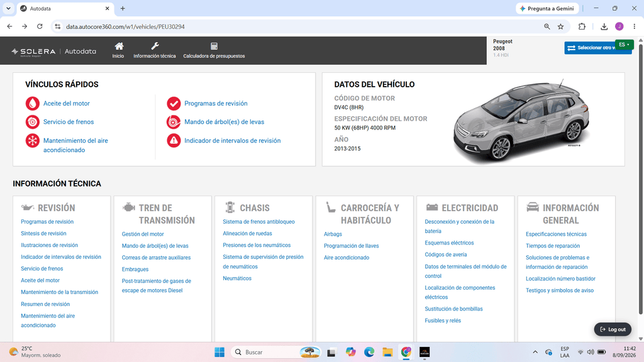Open a new browser tab

[123, 8]
